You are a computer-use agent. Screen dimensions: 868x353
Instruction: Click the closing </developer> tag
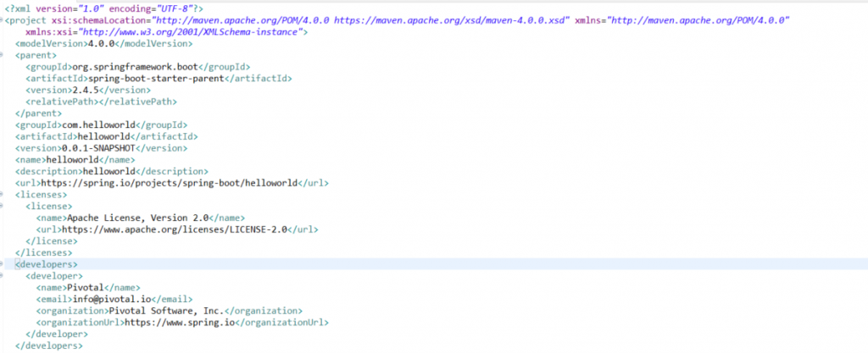tap(57, 334)
